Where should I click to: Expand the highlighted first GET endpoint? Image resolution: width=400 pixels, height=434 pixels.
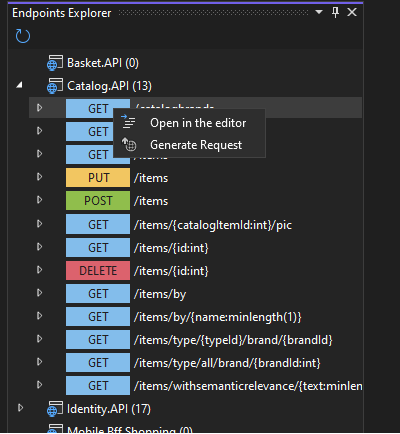40,108
